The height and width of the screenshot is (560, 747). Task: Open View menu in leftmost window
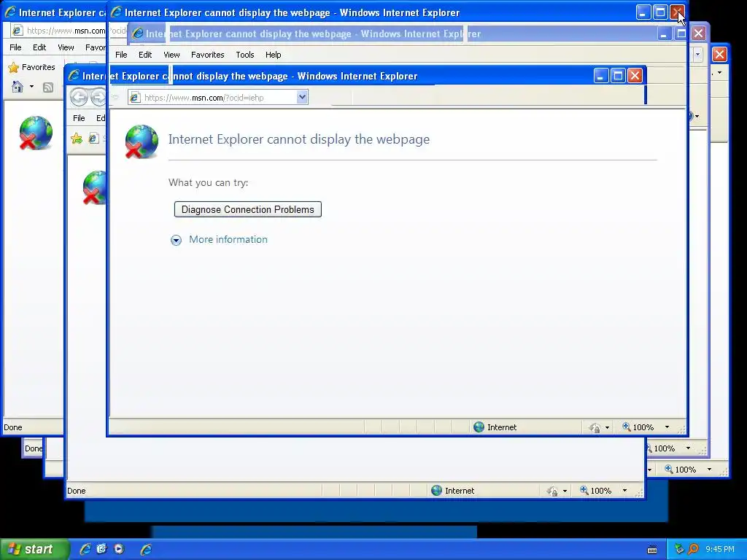(66, 47)
